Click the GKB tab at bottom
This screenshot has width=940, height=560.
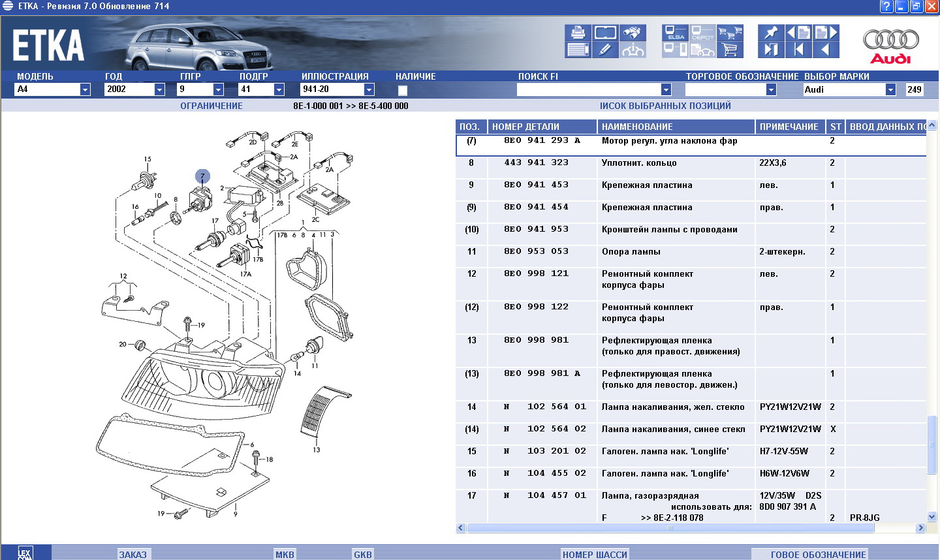(363, 555)
